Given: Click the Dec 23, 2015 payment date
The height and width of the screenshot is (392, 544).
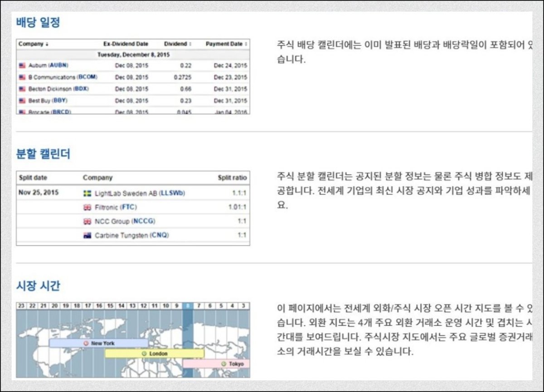Looking at the screenshot, I should click(231, 77).
